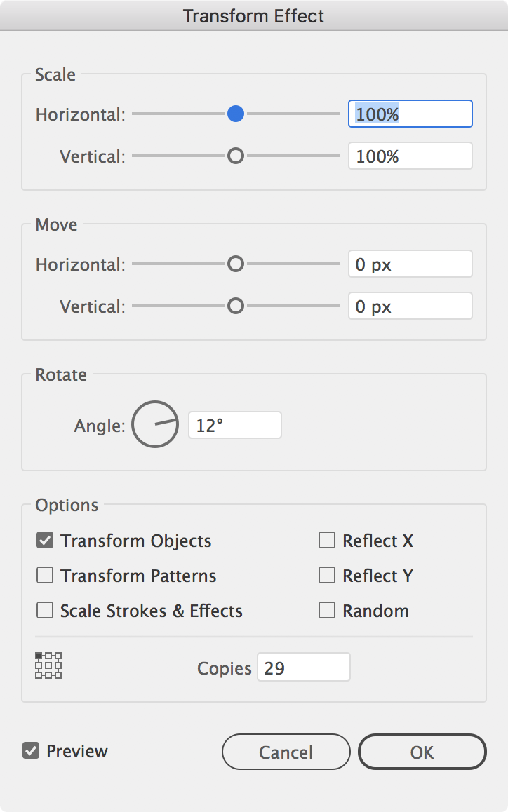This screenshot has width=508, height=812.
Task: Click the Scale Horizontal slider handle
Action: tap(236, 114)
